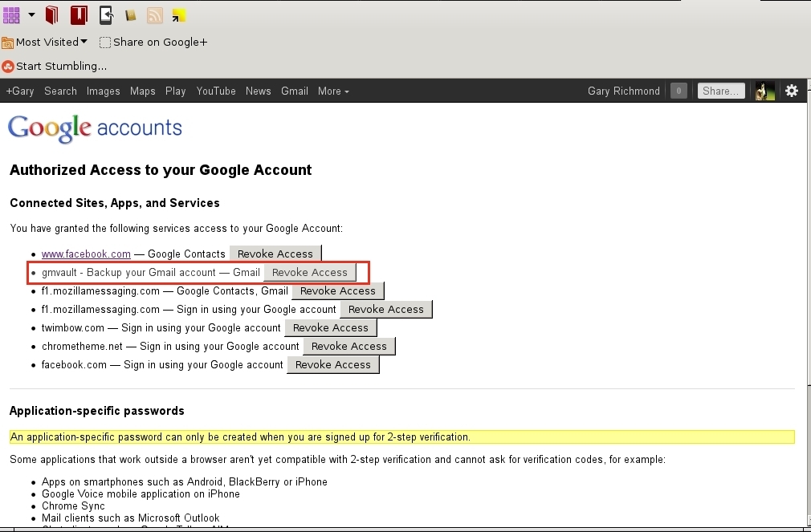The width and height of the screenshot is (811, 532).
Task: Go to Search in Google bar
Action: [x=60, y=91]
